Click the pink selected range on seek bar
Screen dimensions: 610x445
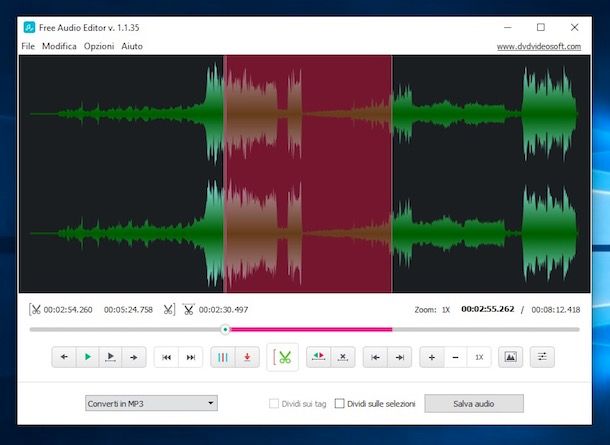pyautogui.click(x=311, y=329)
